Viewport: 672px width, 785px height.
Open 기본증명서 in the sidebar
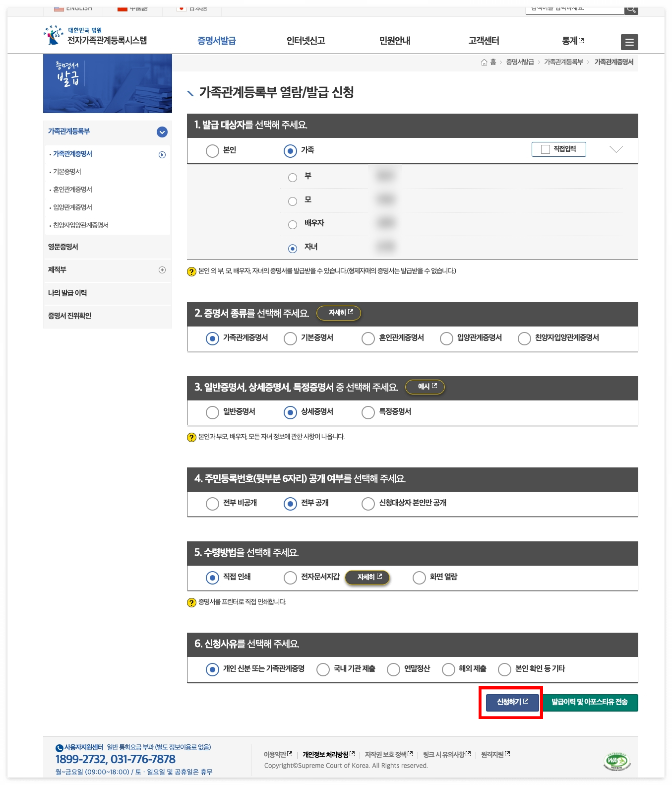tap(67, 172)
